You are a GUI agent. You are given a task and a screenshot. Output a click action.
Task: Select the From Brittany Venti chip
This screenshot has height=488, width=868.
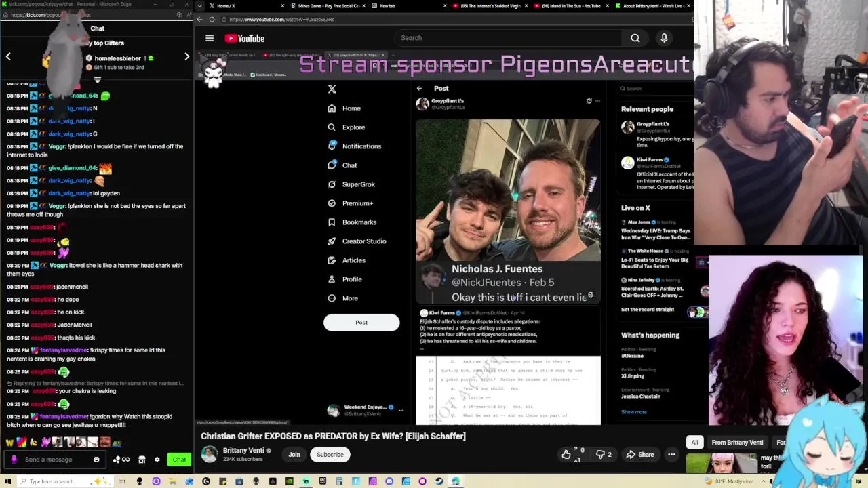pyautogui.click(x=737, y=443)
